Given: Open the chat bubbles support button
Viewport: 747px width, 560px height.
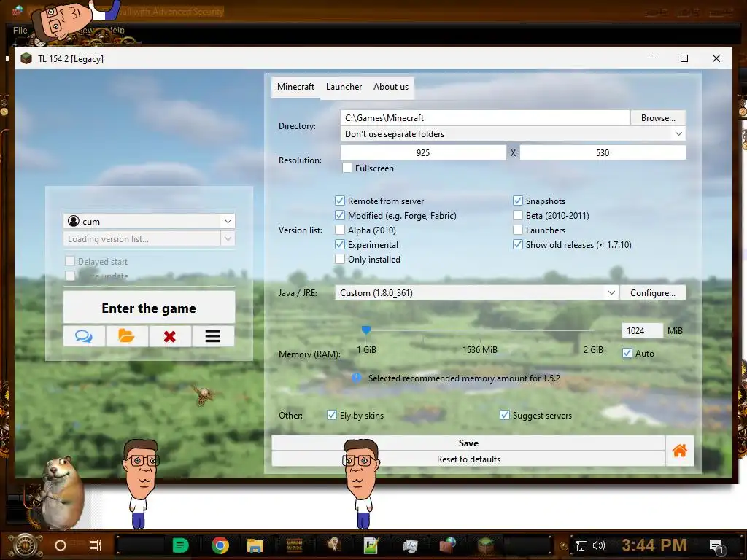Looking at the screenshot, I should 84,336.
